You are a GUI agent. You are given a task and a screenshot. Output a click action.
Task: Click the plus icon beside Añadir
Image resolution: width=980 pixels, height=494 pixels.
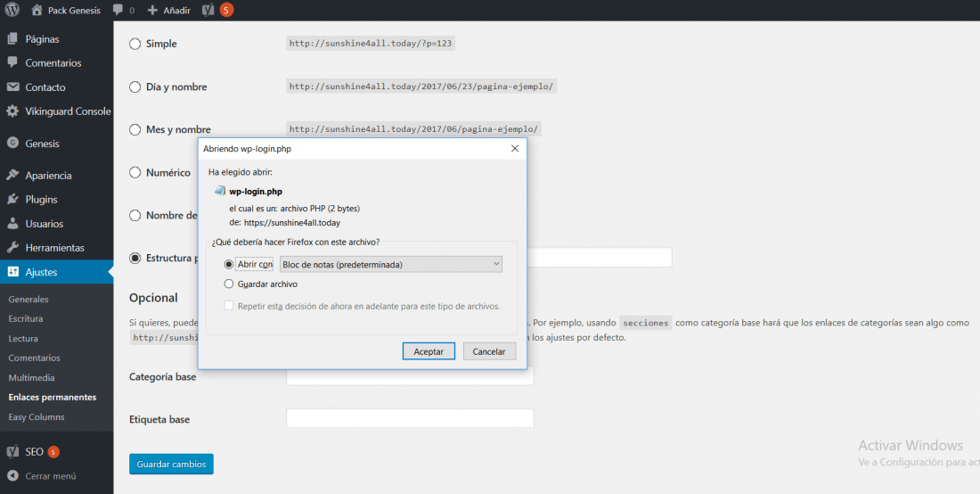pyautogui.click(x=152, y=10)
